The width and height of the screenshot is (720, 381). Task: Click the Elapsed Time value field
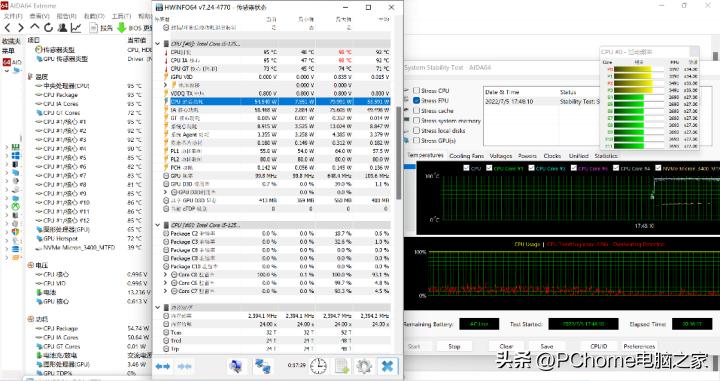pos(692,324)
